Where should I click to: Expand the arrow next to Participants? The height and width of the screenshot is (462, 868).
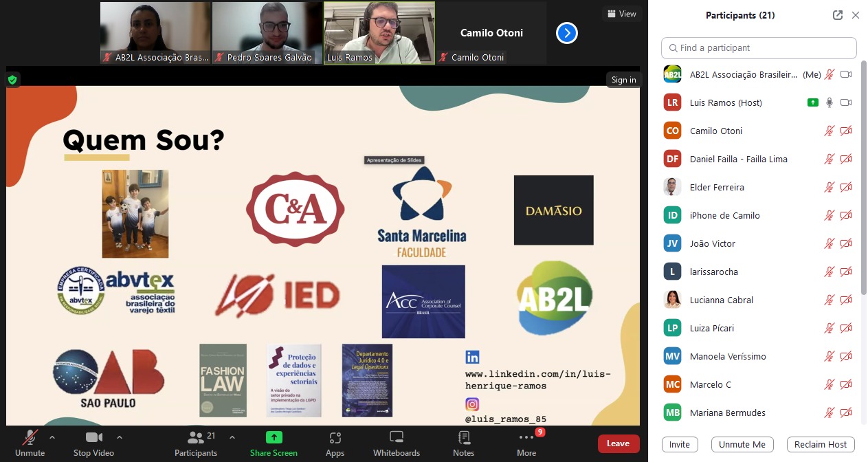pyautogui.click(x=232, y=437)
